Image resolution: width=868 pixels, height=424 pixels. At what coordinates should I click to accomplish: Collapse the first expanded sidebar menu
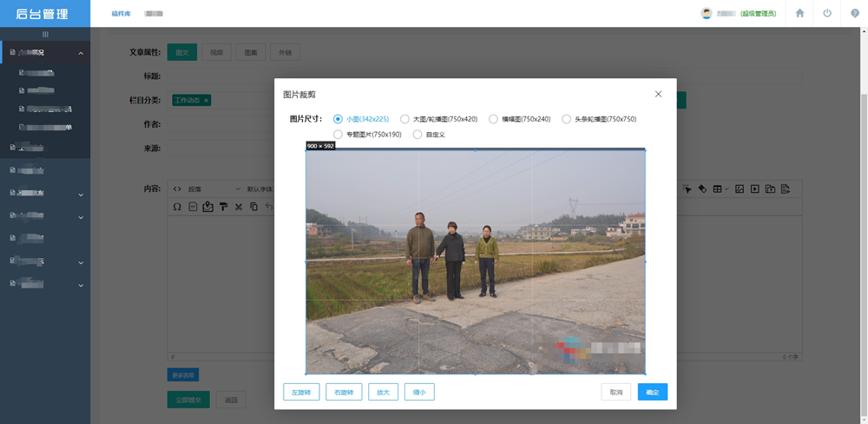(x=81, y=53)
